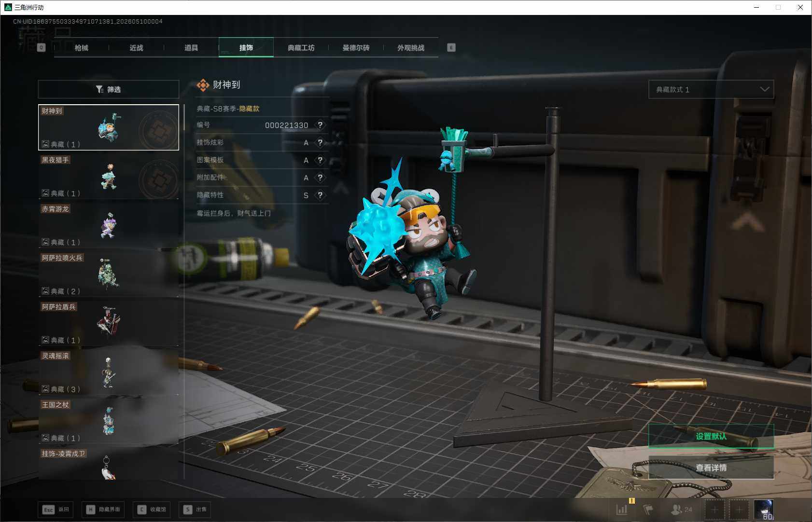
Task: Select the 挂饰-凌霄戍卫 charm in the list
Action: pos(109,464)
